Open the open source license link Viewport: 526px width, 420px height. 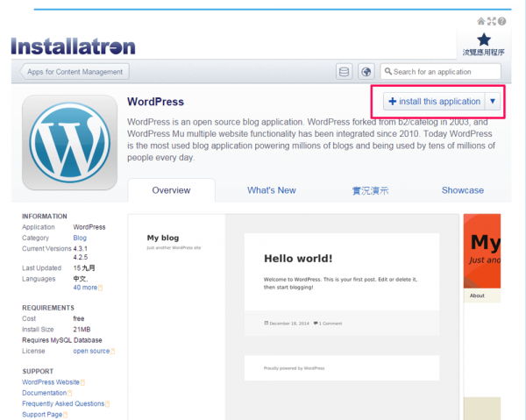coord(91,351)
